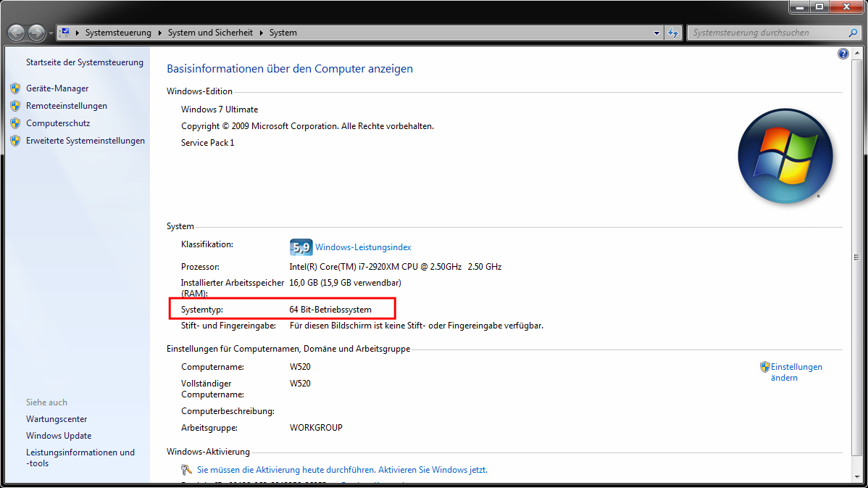Screen dimensions: 868x488
Task: Maximize the System window
Action: 819,7
